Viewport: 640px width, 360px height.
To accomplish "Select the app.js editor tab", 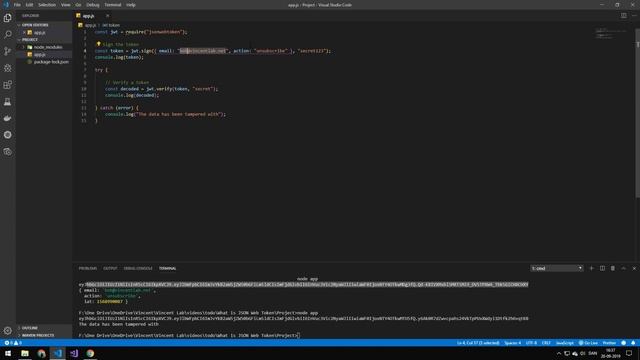I will coord(93,16).
